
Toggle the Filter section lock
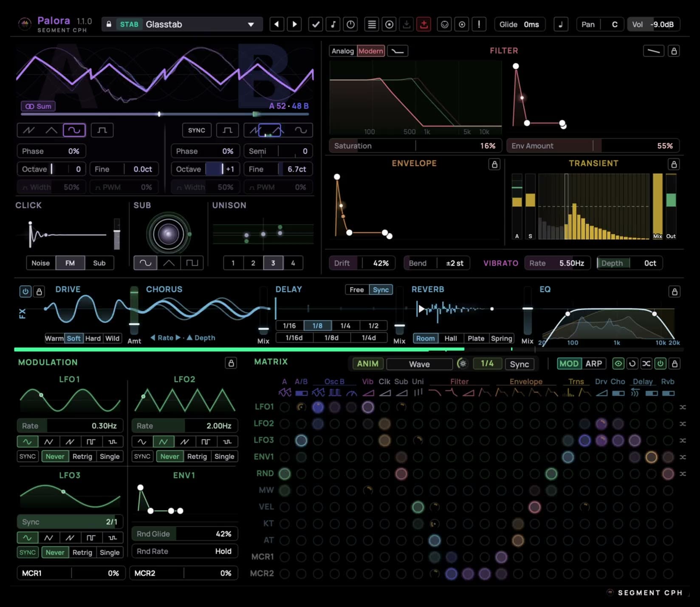click(x=674, y=51)
